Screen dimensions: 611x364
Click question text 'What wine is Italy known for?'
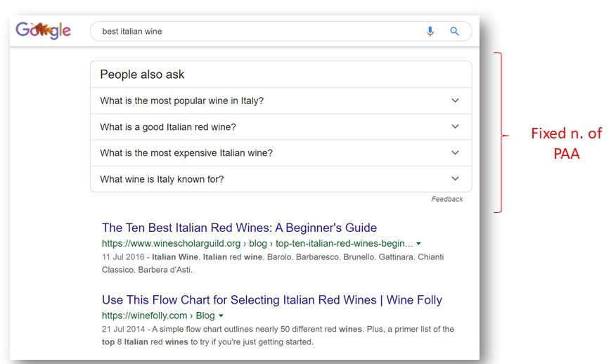162,179
